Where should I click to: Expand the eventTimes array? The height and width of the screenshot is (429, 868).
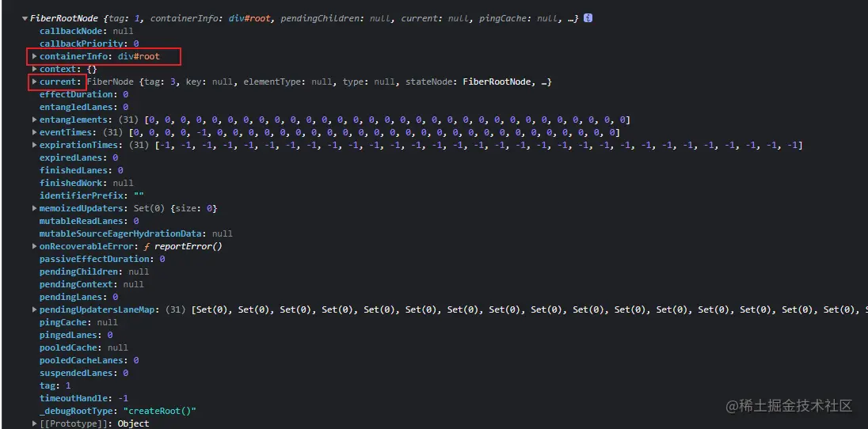coord(35,132)
